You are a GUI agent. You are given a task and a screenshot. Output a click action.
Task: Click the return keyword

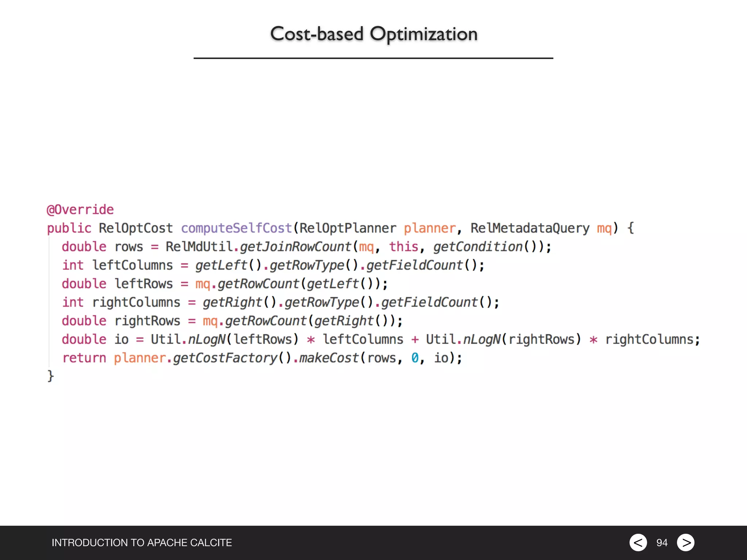(84, 358)
